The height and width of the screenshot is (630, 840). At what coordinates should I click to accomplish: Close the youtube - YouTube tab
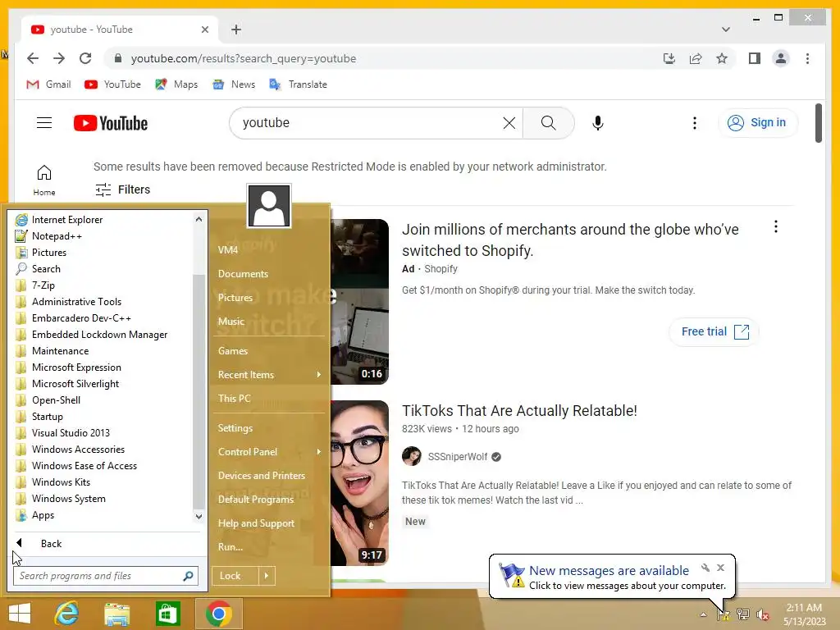tap(204, 30)
